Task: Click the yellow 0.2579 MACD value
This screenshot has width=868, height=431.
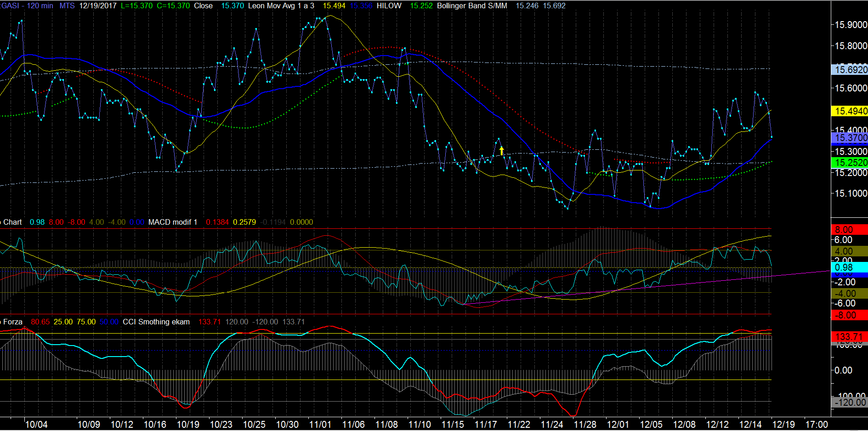Action: click(244, 222)
